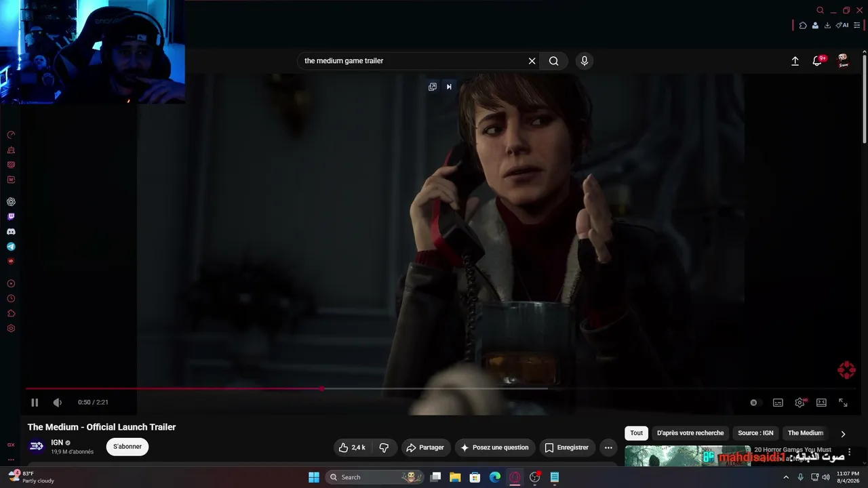Image resolution: width=868 pixels, height=488 pixels.
Task: Open Microsoft Edge from taskbar
Action: (495, 477)
